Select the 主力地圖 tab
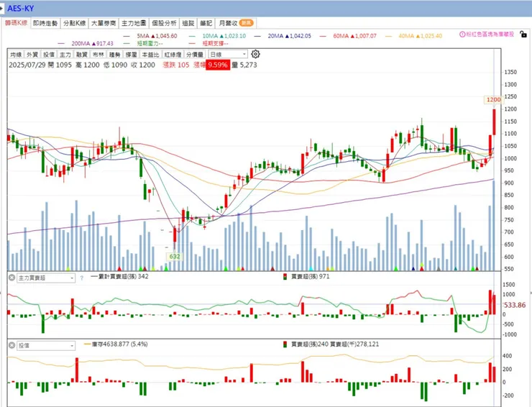532x407 pixels. 134,23
